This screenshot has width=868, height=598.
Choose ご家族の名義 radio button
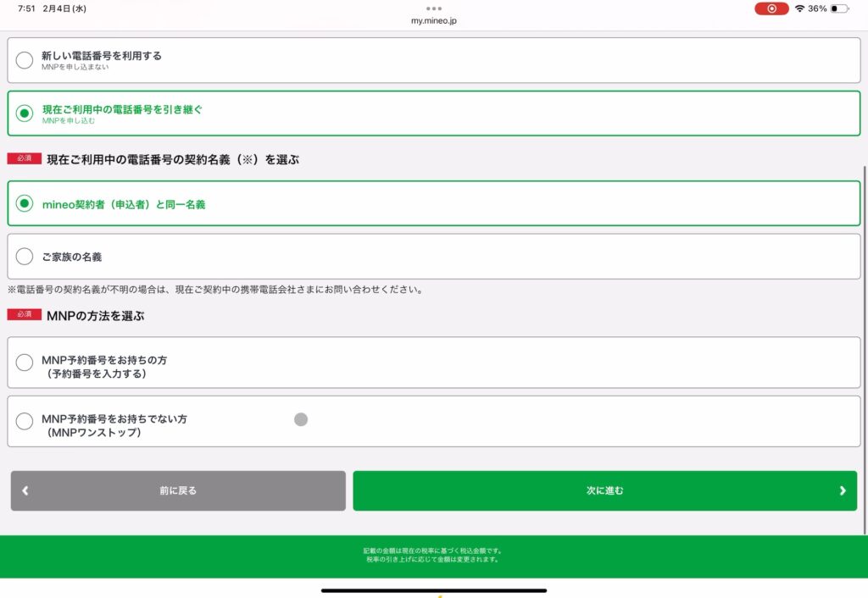click(x=25, y=257)
